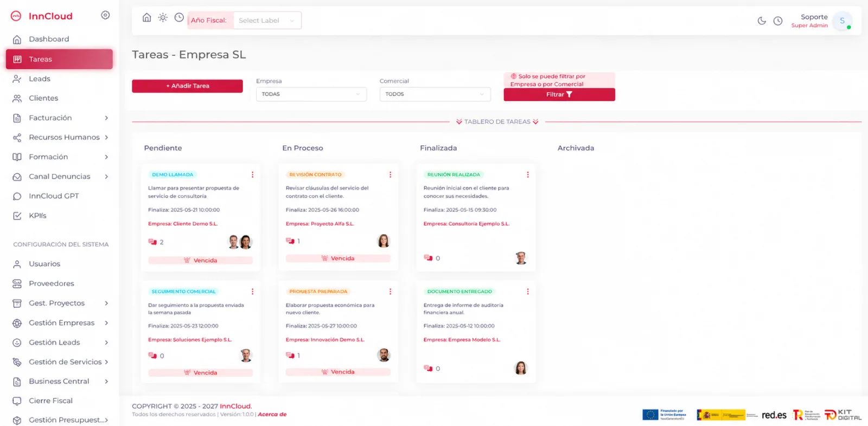Click the DEMO LLAMADA tag

tap(173, 175)
